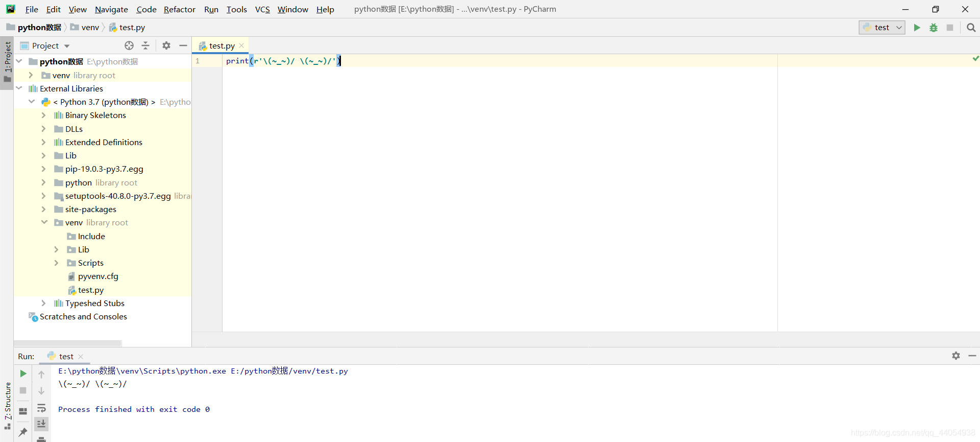Toggle soft-wrap in Run console
Image resolution: width=980 pixels, height=442 pixels.
click(x=41, y=408)
